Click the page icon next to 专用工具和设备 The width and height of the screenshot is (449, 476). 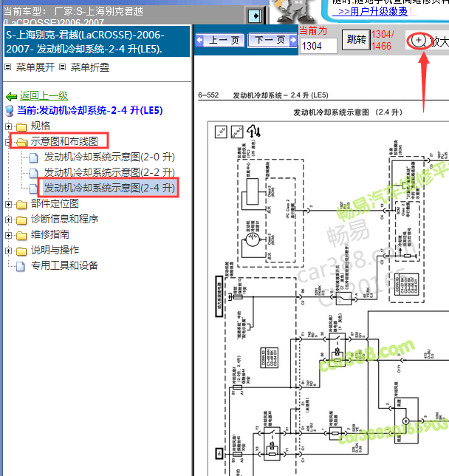click(x=21, y=266)
